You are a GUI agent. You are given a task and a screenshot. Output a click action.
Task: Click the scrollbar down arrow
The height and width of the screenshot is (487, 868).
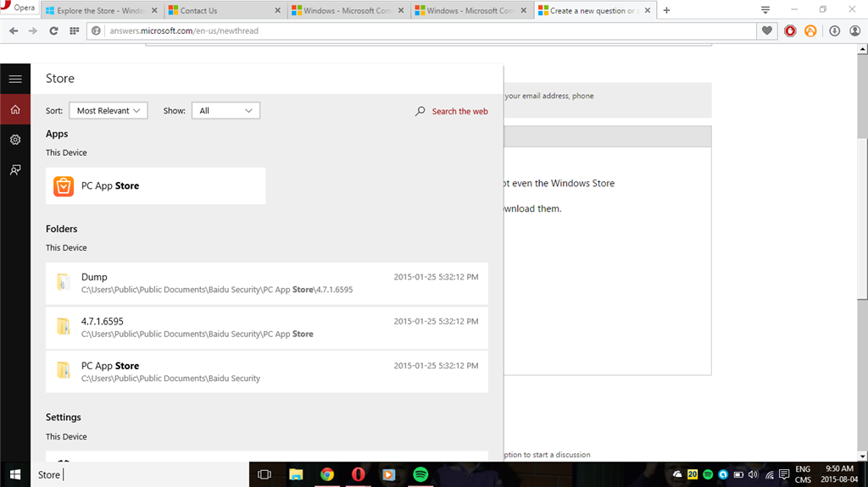(x=862, y=456)
